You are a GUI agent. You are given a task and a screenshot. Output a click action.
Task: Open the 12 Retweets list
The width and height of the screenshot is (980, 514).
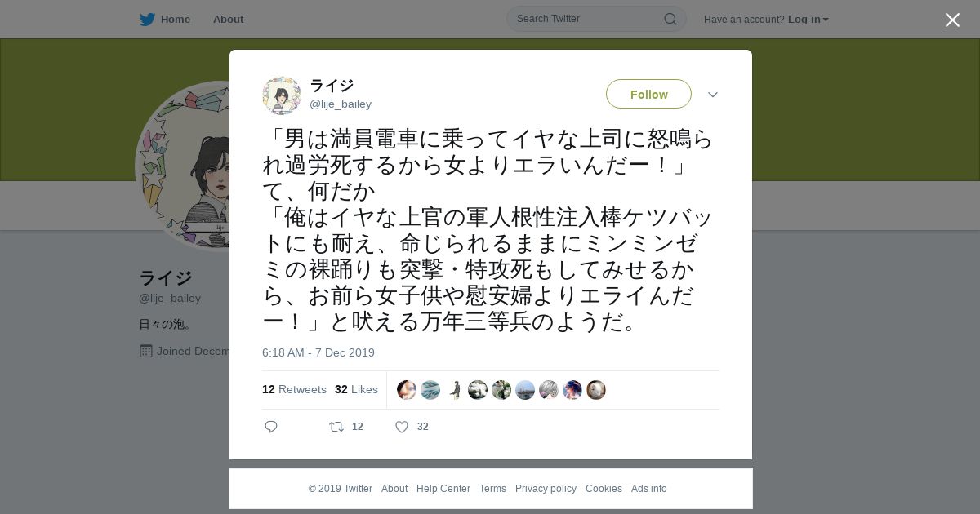294,390
